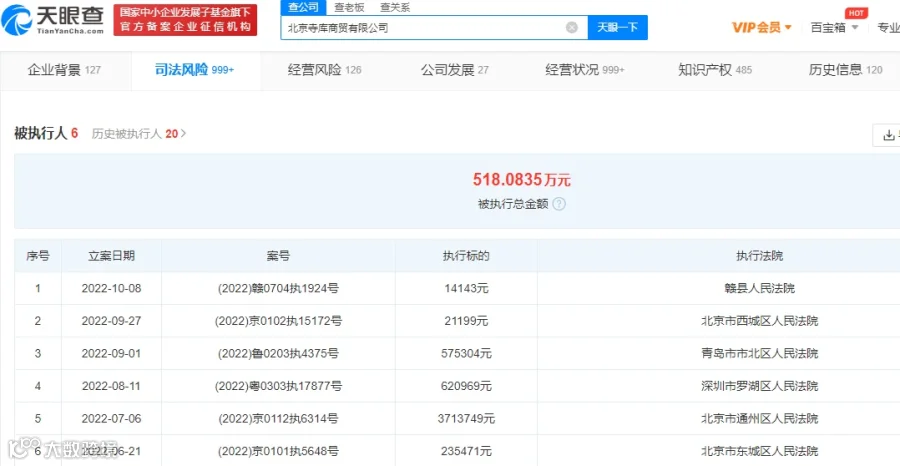This screenshot has height=466, width=900.
Task: Click 北京市西城区人民法院 court link
Action: point(759,321)
